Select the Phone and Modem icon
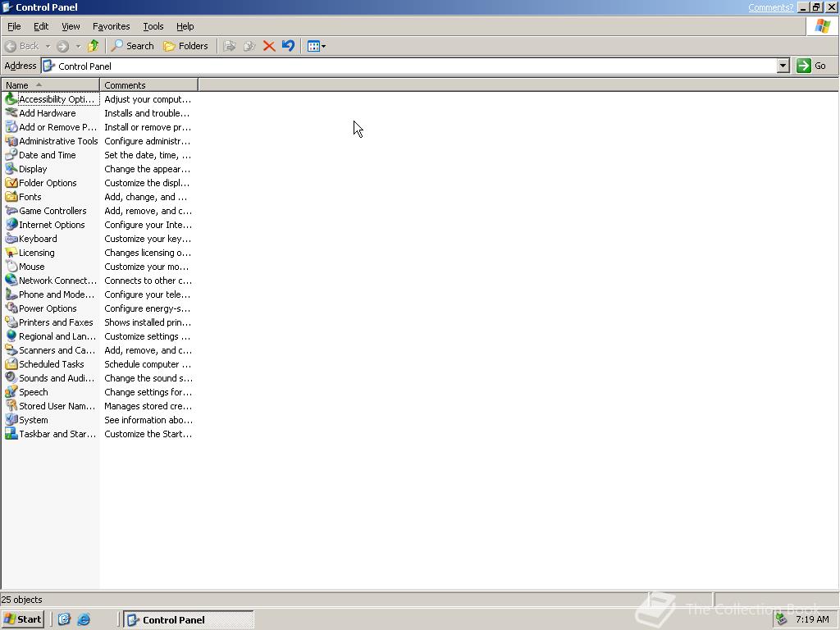840x630 pixels. coord(11,294)
